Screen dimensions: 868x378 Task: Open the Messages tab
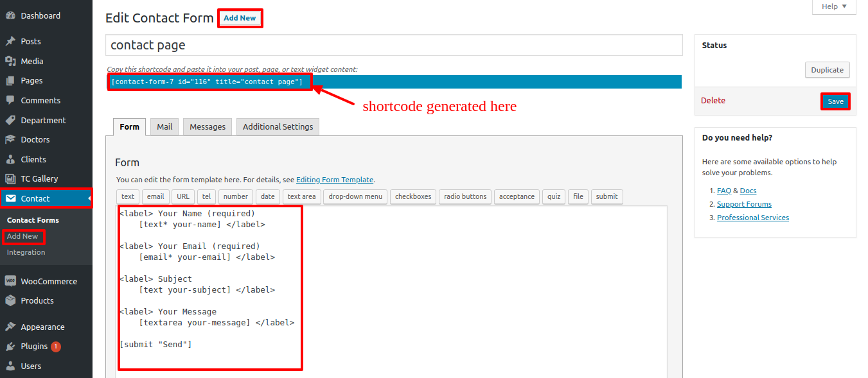(x=208, y=126)
